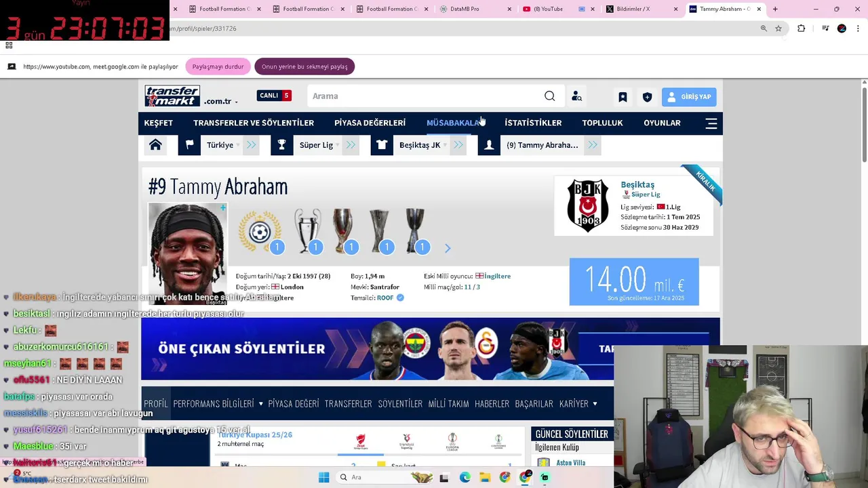
Task: Open TRANSFERLER VE SÖYLENTİLER menu
Action: click(254, 123)
